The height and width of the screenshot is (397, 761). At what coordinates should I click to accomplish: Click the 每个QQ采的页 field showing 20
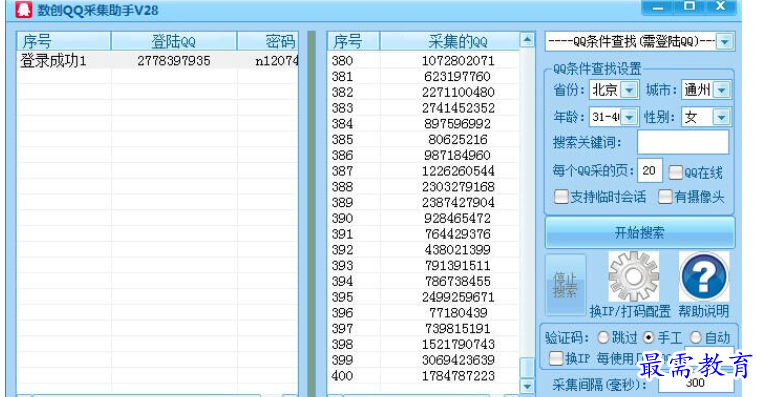[650, 170]
